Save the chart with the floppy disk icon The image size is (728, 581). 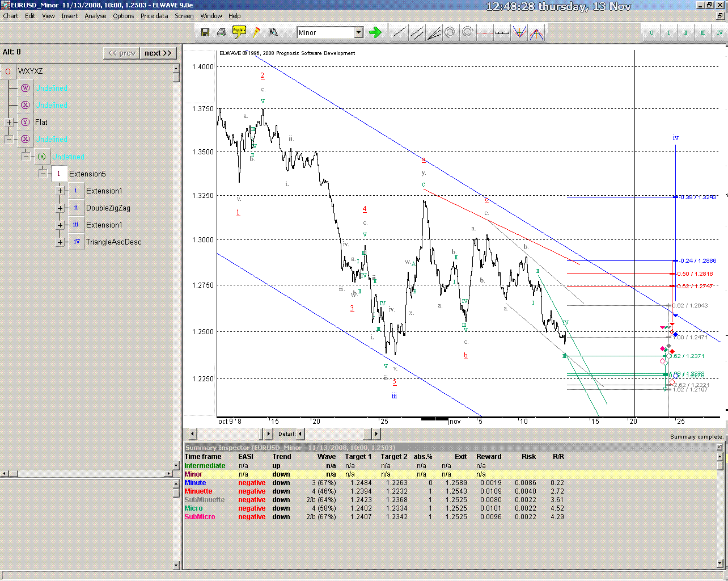point(205,32)
